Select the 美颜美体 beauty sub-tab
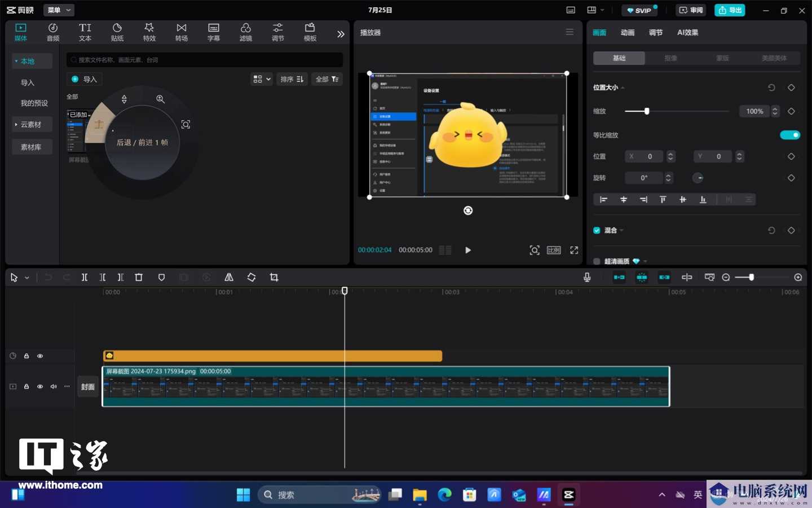 click(x=774, y=58)
